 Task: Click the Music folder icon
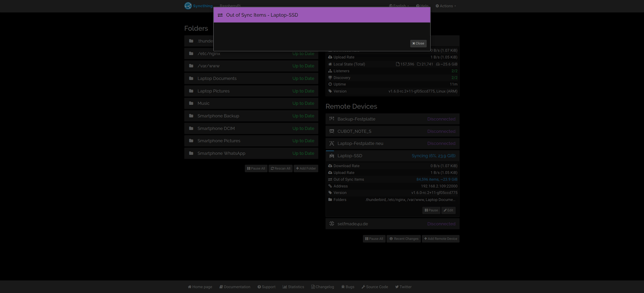191,103
